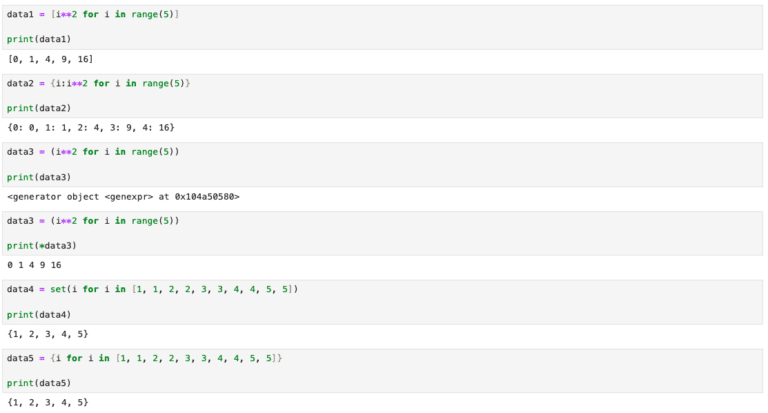This screenshot has width=768, height=413.
Task: Click the data2 dict comprehension line
Action: point(98,83)
